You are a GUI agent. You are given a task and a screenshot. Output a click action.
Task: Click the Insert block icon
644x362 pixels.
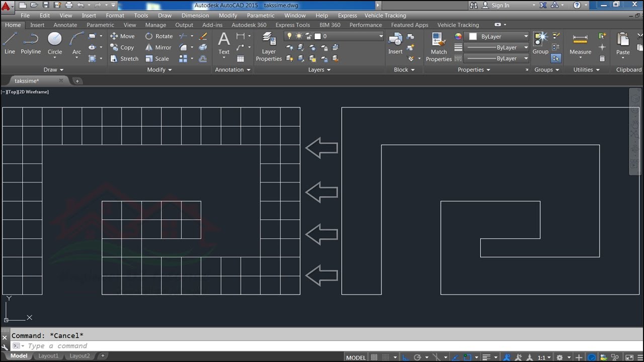pyautogui.click(x=395, y=43)
